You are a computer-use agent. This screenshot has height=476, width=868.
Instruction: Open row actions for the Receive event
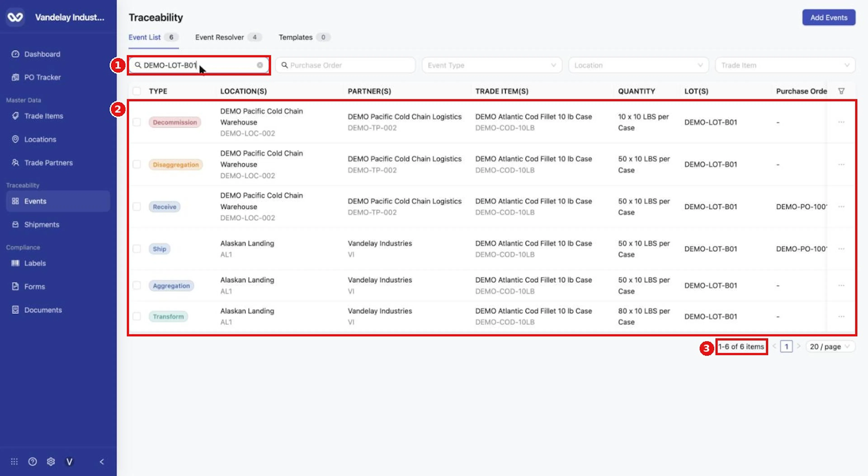841,206
